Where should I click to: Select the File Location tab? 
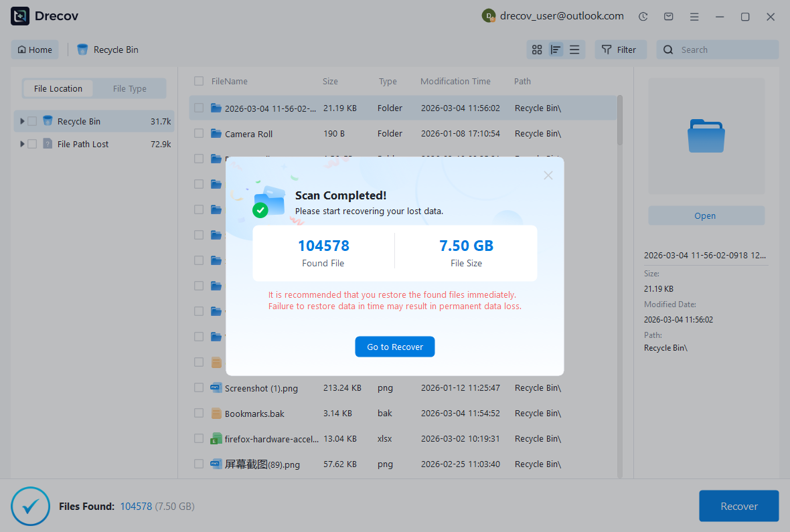coord(58,88)
